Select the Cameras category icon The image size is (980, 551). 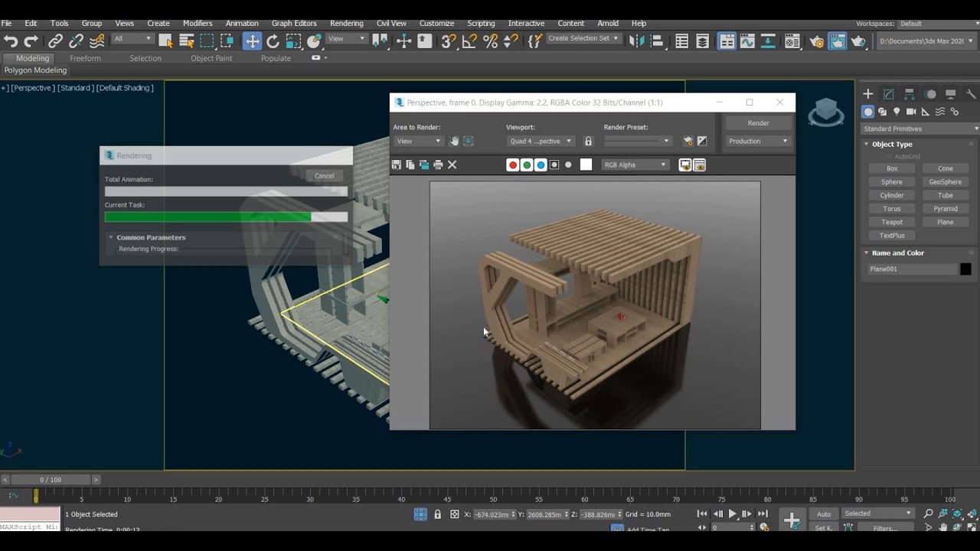(911, 112)
